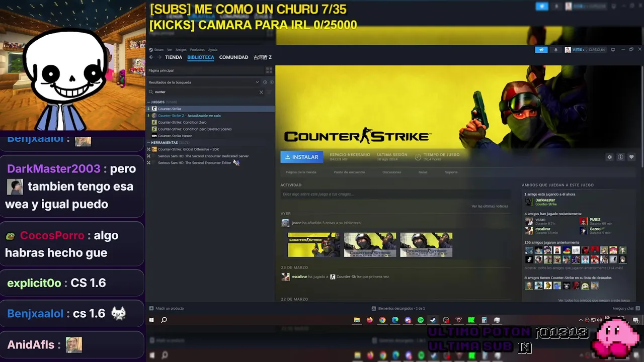
Task: Select Serious Sam HD Second Encounter Editor
Action: (x=211, y=163)
